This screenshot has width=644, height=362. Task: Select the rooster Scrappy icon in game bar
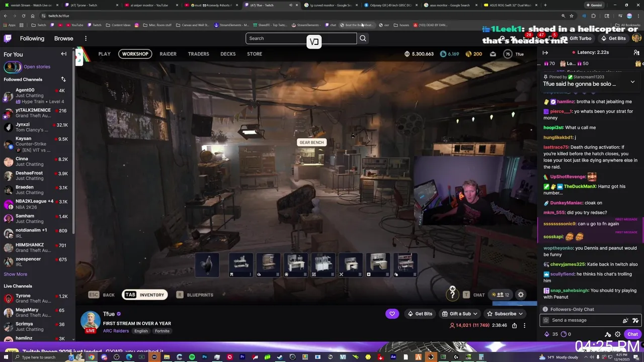pos(207,265)
